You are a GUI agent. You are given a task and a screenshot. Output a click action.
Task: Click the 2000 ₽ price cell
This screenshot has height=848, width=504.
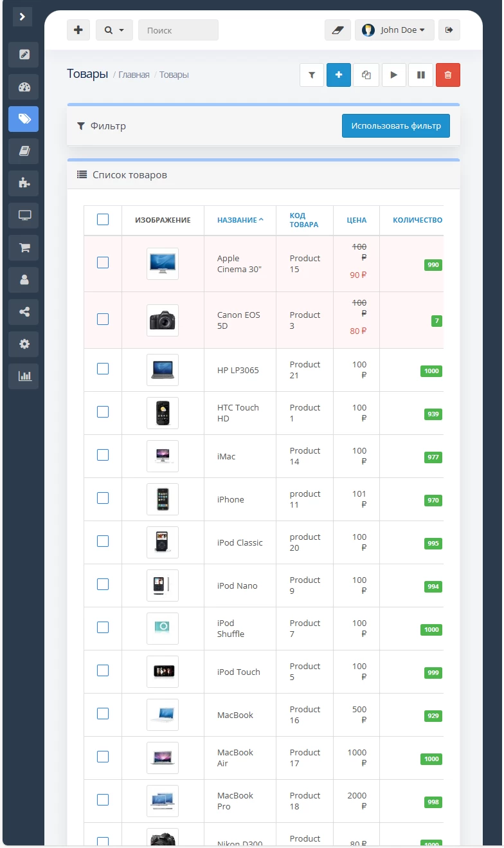[357, 801]
